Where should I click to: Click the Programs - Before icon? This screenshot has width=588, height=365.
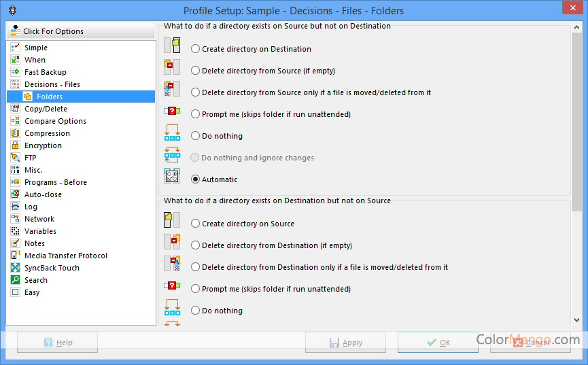coord(16,182)
